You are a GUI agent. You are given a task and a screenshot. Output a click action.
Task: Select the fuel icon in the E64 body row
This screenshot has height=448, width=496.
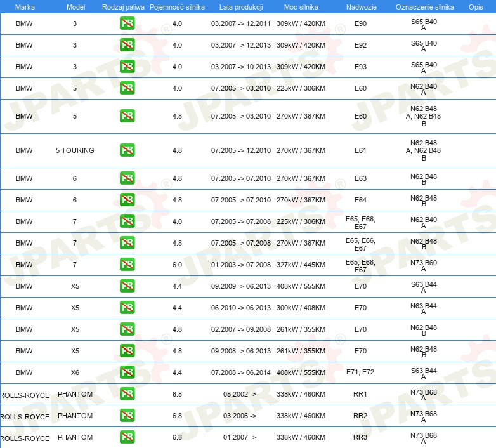(127, 200)
